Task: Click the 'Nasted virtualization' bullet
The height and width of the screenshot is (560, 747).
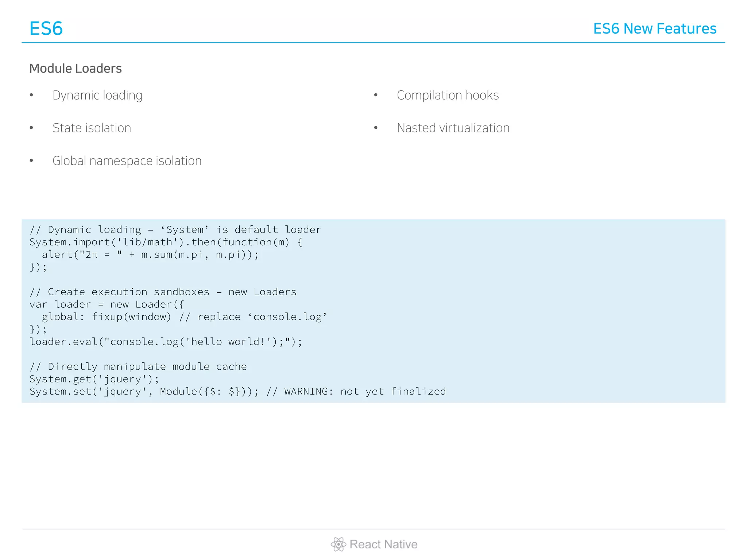Action: click(x=453, y=128)
